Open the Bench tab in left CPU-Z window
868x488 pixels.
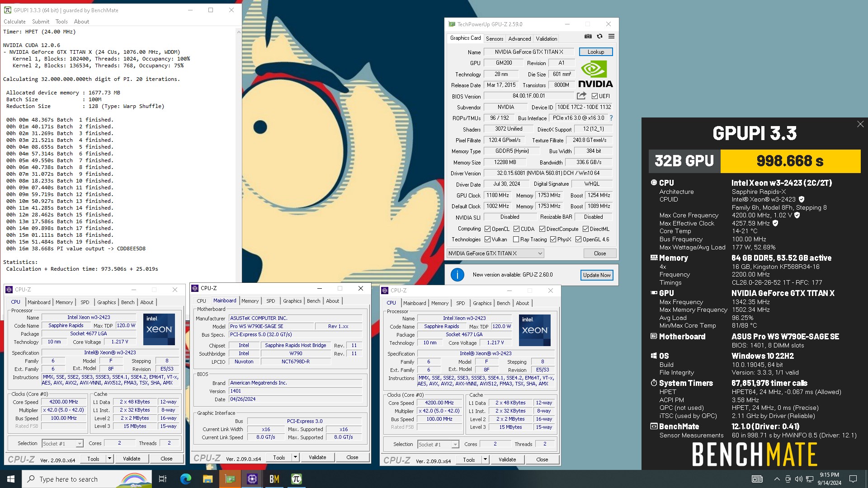point(128,302)
